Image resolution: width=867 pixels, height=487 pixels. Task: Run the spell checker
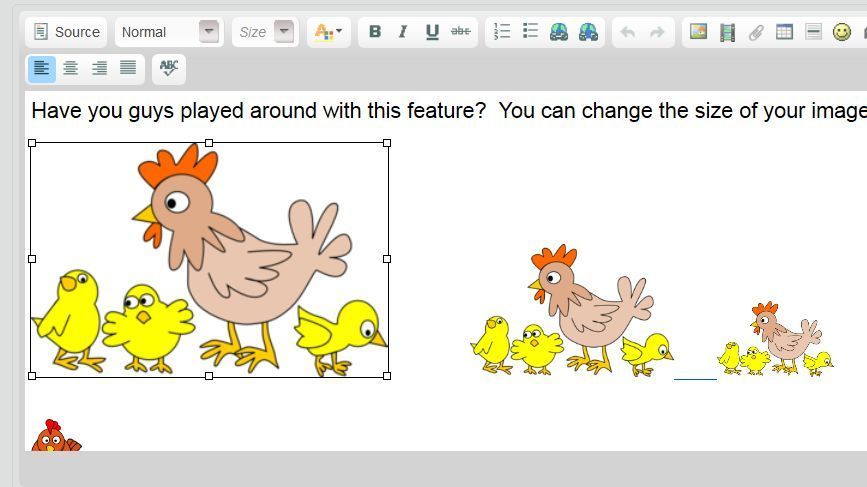[169, 68]
